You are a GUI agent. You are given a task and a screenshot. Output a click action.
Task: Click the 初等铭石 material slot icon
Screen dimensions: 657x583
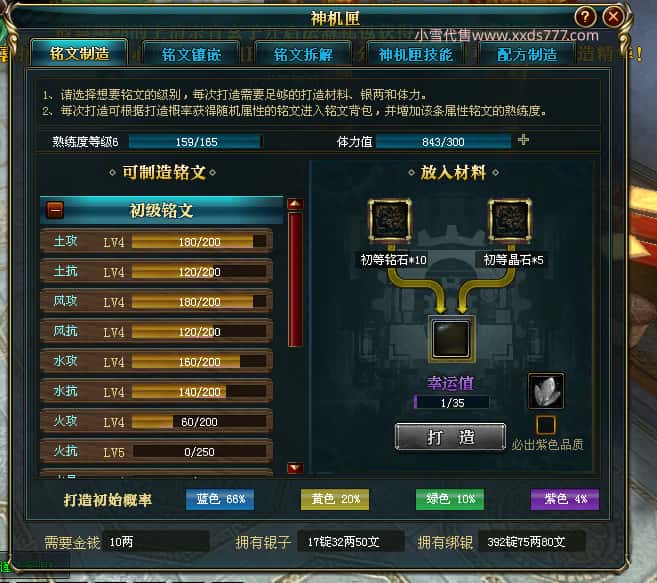(389, 220)
